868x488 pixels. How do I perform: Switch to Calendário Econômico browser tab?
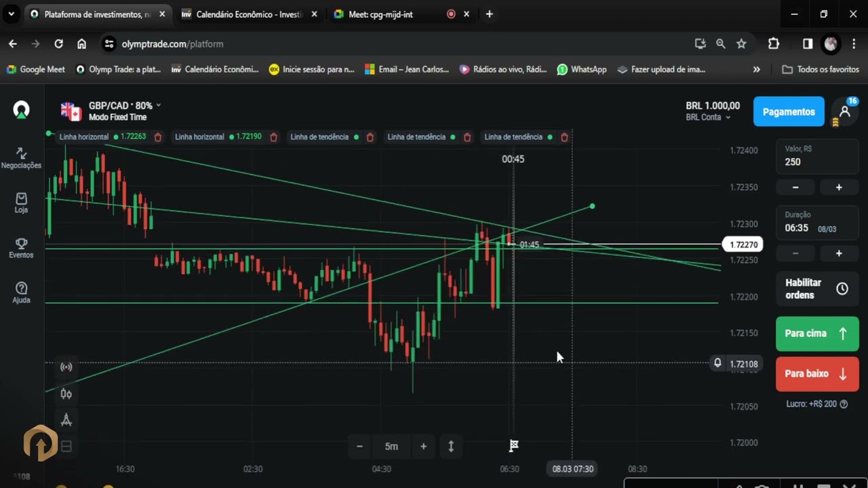(x=248, y=14)
